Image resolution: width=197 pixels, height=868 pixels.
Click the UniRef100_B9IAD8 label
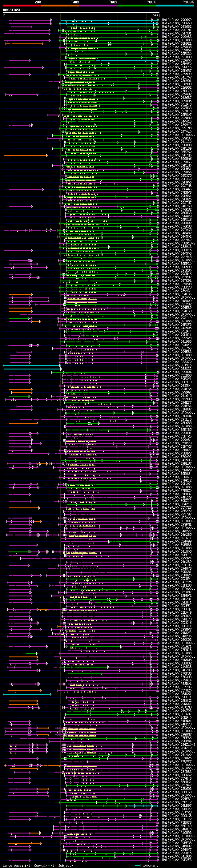coord(176,57)
